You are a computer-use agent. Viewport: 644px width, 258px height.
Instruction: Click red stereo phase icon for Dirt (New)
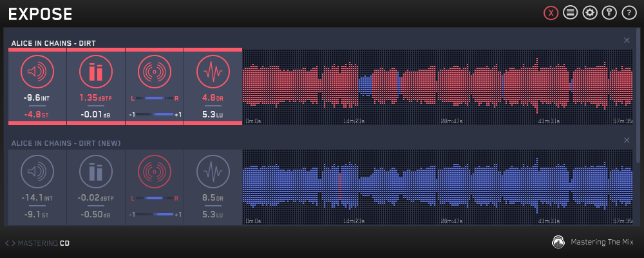point(155,172)
